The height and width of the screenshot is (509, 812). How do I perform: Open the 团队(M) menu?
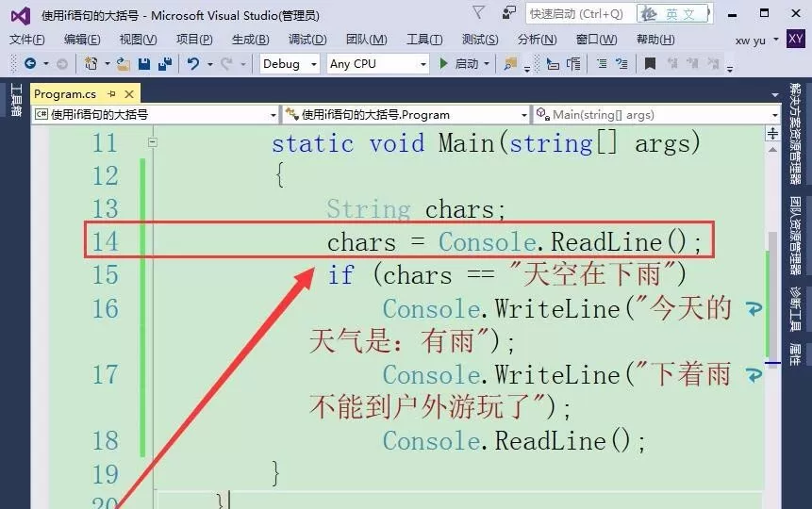coord(367,40)
